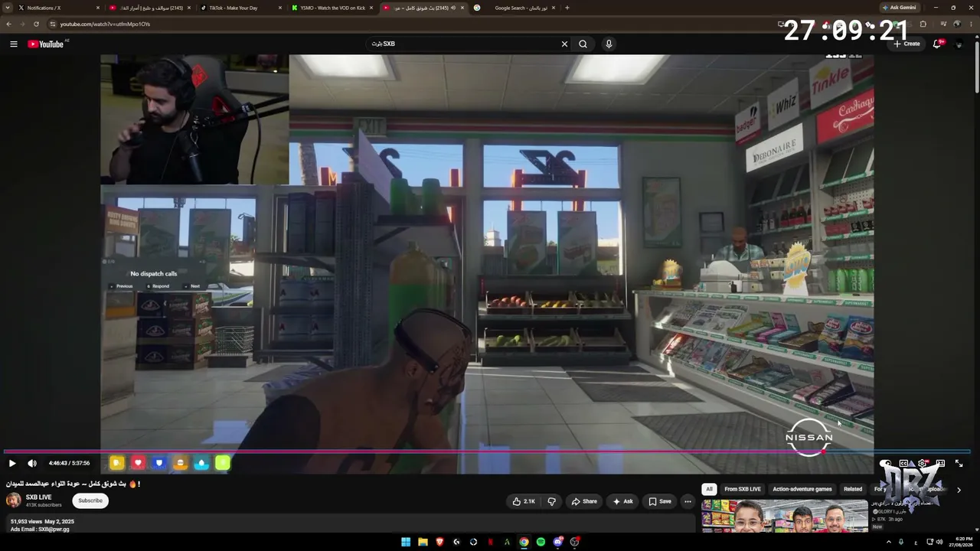Share this video
Screen dimensions: 980x551
pyautogui.click(x=584, y=501)
